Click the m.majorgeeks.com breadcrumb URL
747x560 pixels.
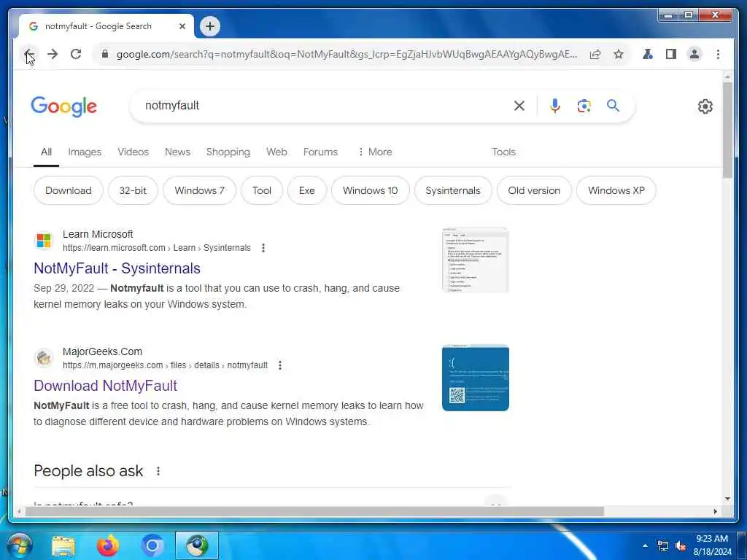point(166,365)
